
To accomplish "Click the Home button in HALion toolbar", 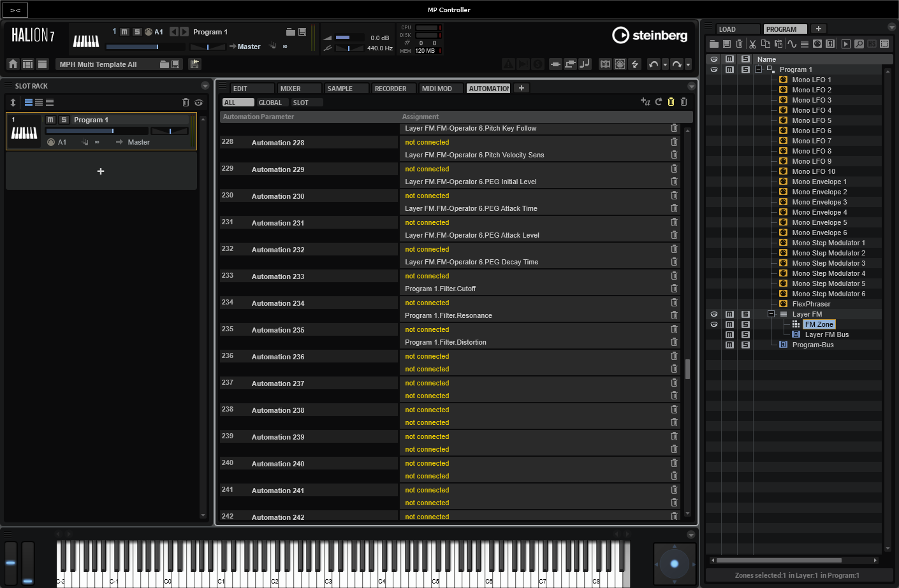I will click(13, 64).
